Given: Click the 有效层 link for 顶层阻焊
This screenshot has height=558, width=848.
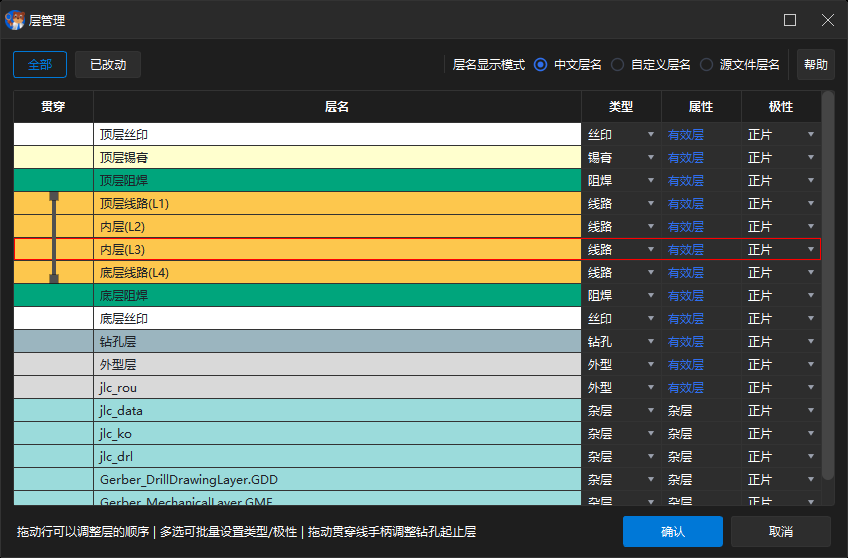Looking at the screenshot, I should 685,181.
